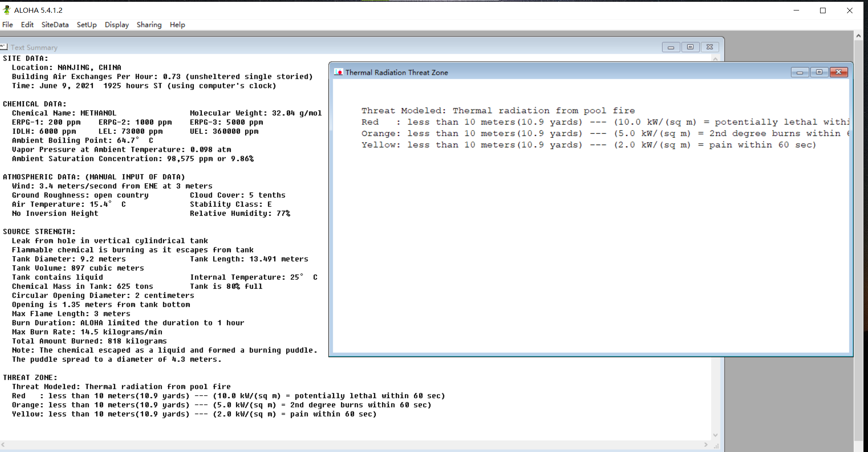Image resolution: width=868 pixels, height=452 pixels.
Task: Open the Sharing menu
Action: pos(149,25)
